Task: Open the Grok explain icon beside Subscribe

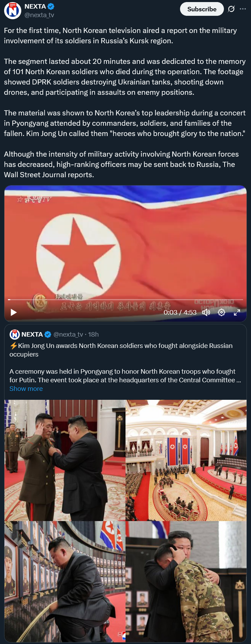Action: coord(231,9)
